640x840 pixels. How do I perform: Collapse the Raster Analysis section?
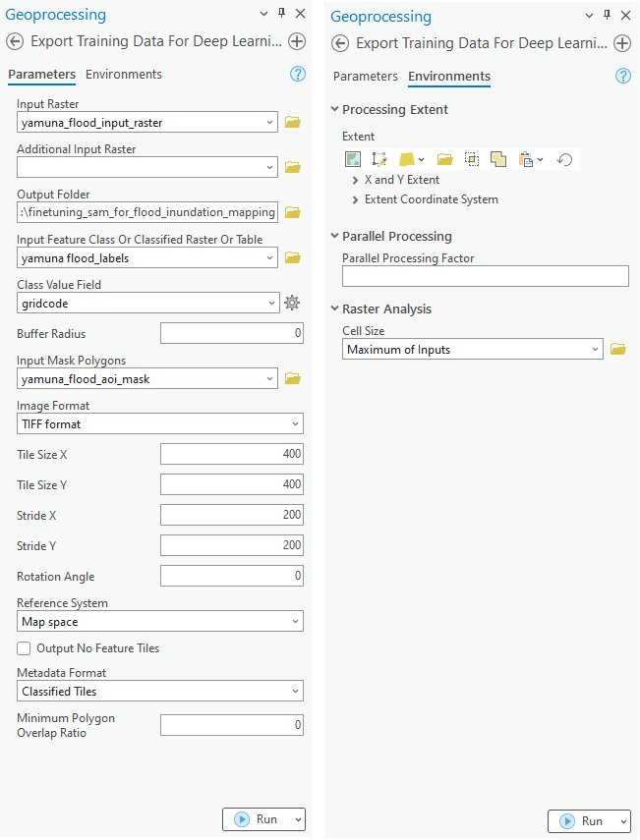click(x=335, y=309)
